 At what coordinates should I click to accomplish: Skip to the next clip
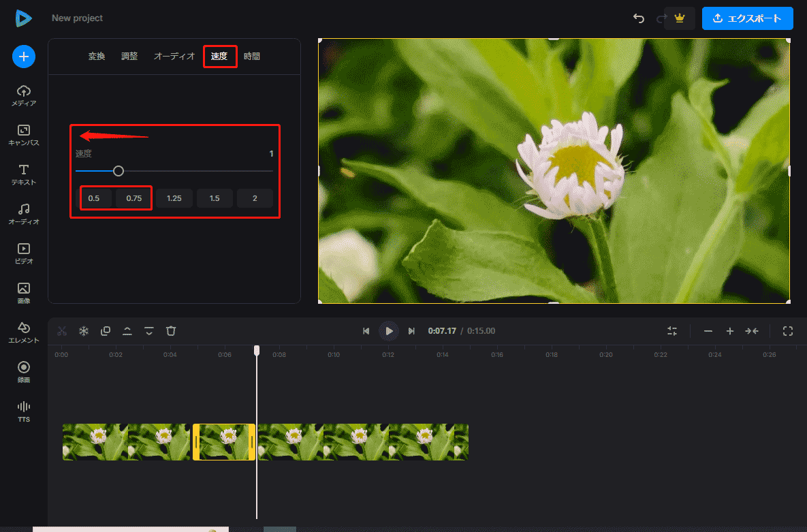[411, 331]
